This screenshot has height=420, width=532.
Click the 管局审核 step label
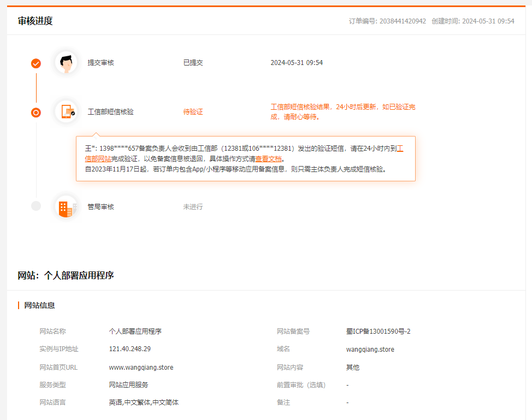pos(101,207)
